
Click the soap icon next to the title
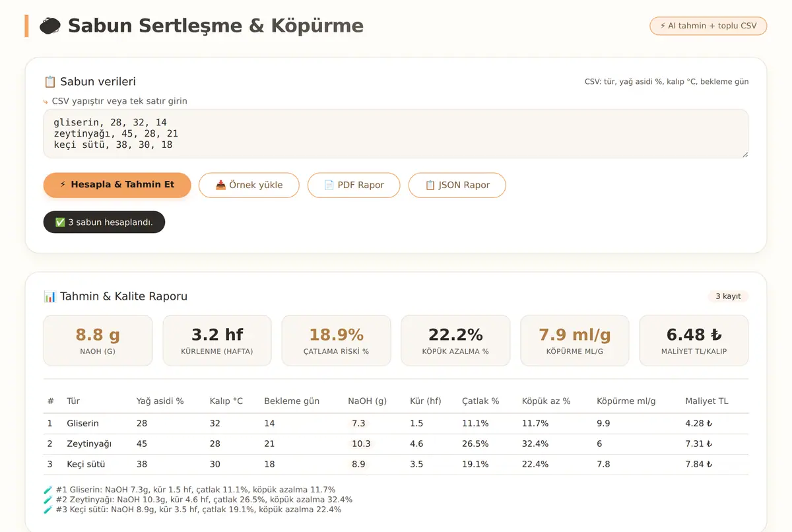click(x=51, y=26)
